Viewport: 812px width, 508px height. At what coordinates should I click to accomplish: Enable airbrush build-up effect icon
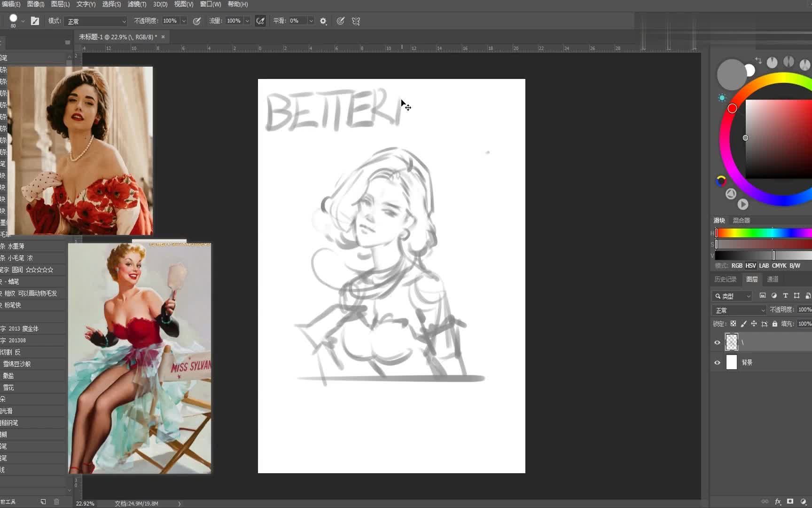tap(260, 21)
